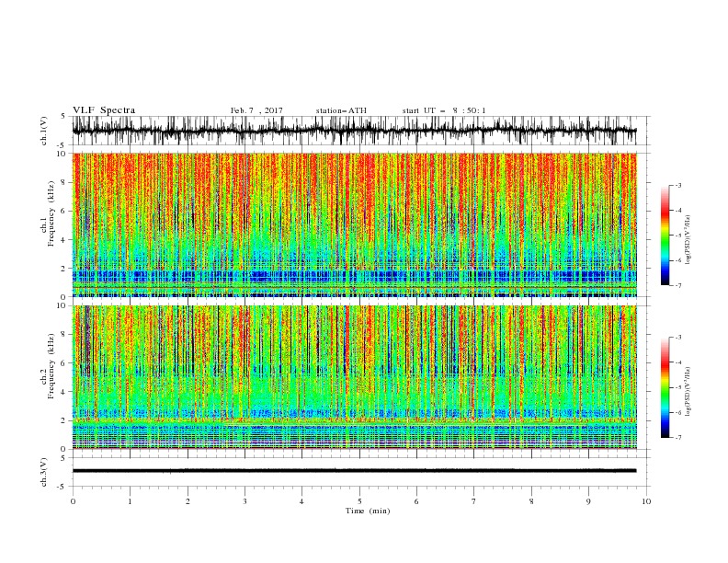Click the 'start UT = 8 :50: 1' label
Screen dimensions: 728x563
click(444, 110)
